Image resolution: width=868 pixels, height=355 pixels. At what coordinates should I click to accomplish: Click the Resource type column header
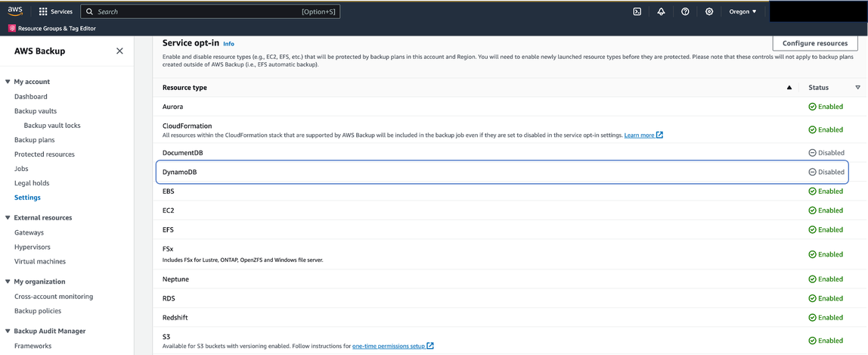coord(184,88)
